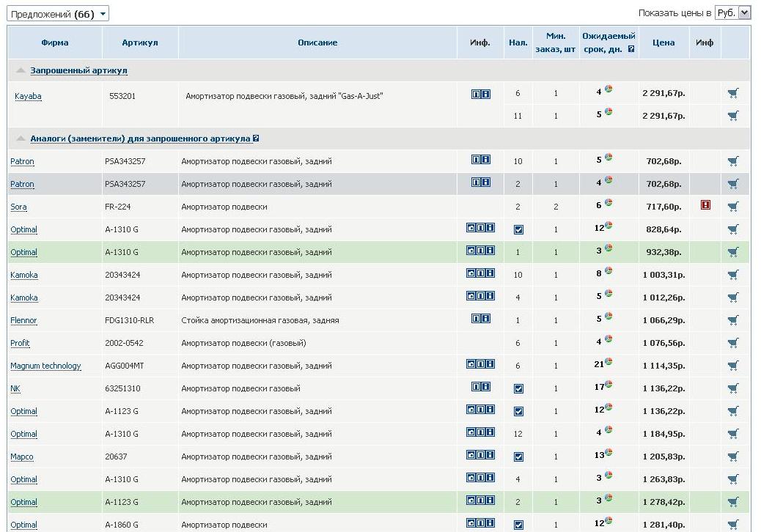Open the 'Magnum technology' brand link
The height and width of the screenshot is (532, 761).
coord(45,366)
